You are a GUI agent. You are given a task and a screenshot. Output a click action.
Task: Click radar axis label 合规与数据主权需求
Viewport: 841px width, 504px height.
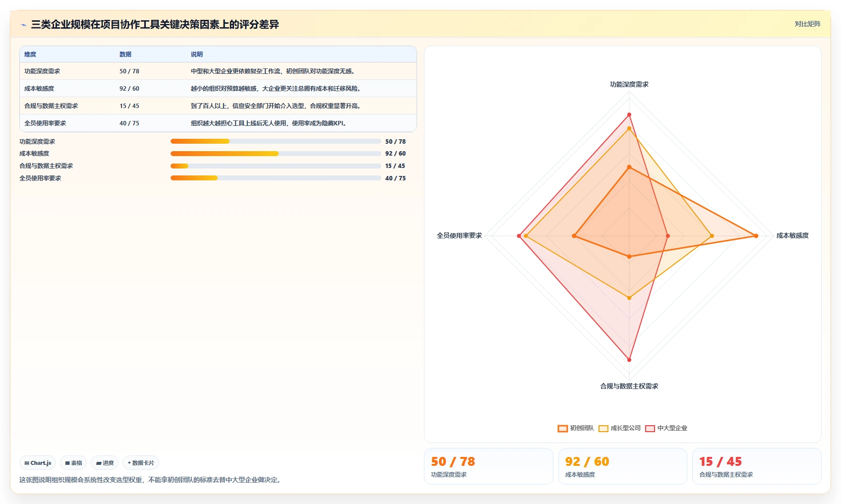tap(629, 386)
